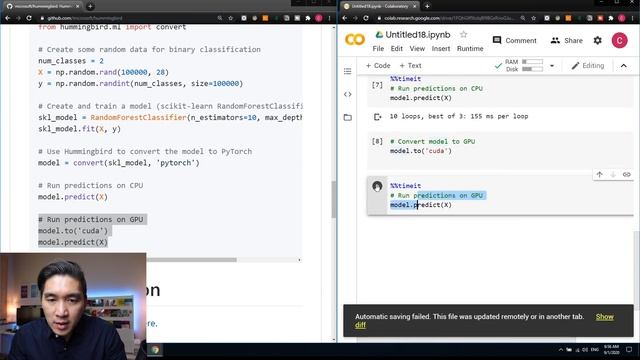Reload the GitHub browser page
640x360 pixels.
pyautogui.click(x=29, y=18)
